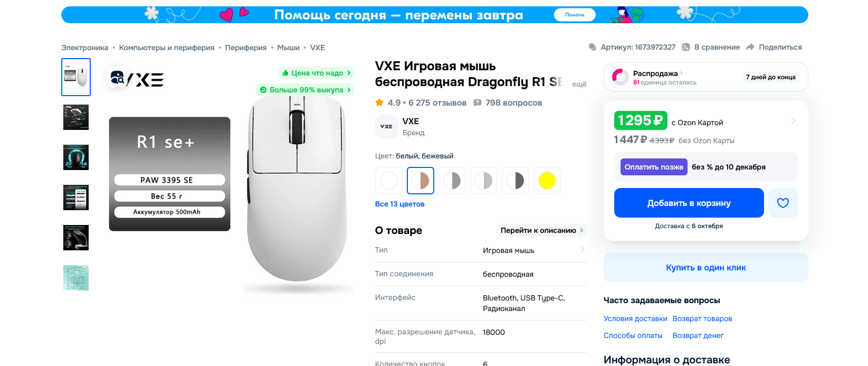Open the 'Электроника' breadcrumb
The height and width of the screenshot is (366, 868).
click(84, 48)
